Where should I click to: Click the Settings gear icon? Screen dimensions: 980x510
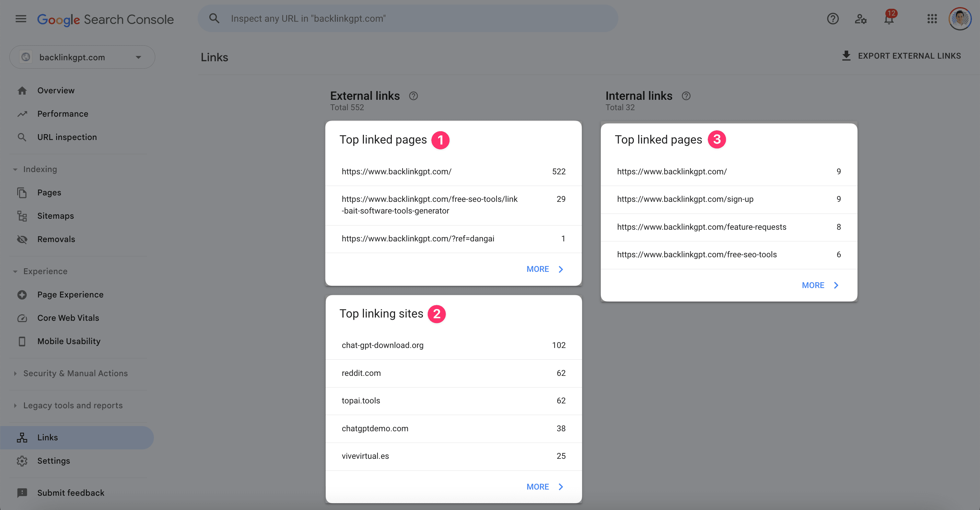click(22, 460)
